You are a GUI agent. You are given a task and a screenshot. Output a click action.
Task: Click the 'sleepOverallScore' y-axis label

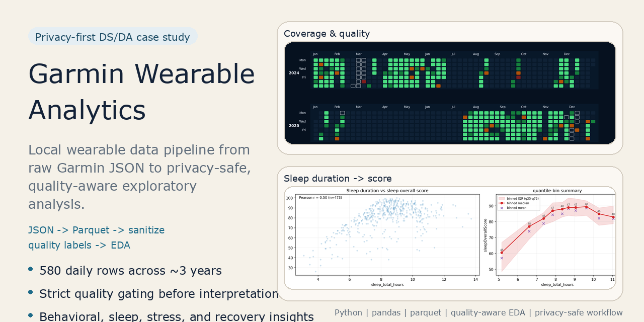tap(486, 235)
